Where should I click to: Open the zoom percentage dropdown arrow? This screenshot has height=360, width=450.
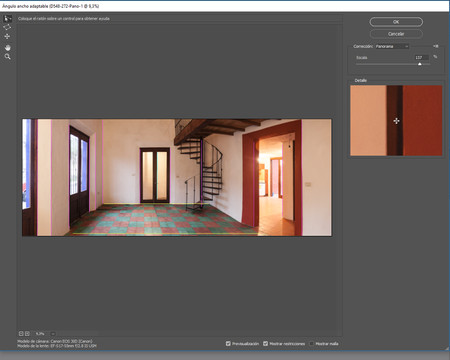53,333
